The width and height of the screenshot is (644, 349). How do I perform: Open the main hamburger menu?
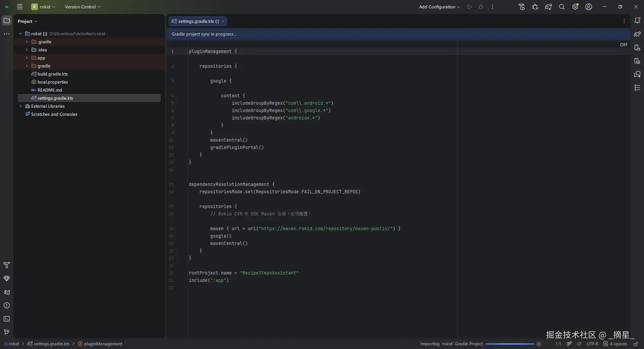coord(20,7)
